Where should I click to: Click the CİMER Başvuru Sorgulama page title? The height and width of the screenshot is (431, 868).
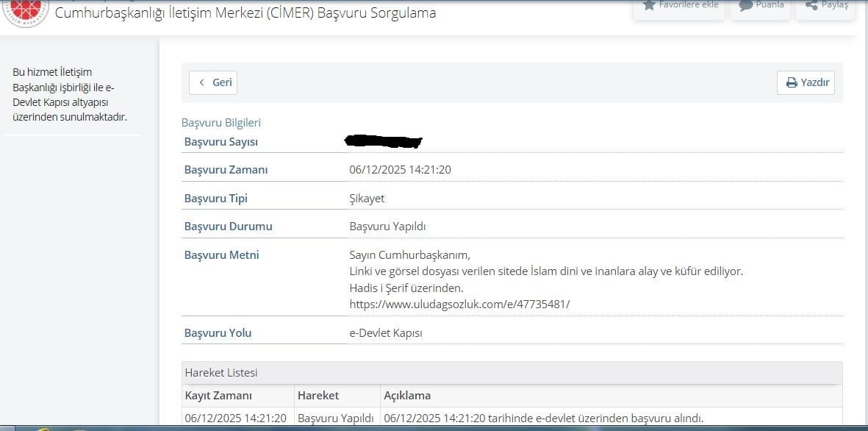245,13
